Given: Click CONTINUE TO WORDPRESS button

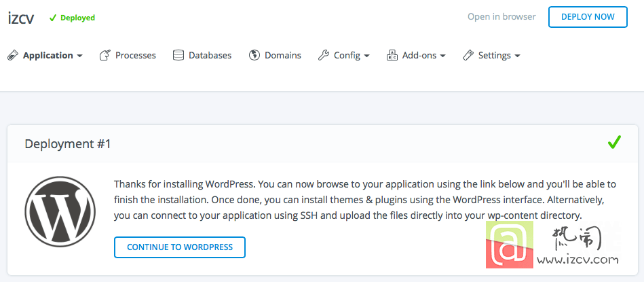Looking at the screenshot, I should (x=179, y=247).
